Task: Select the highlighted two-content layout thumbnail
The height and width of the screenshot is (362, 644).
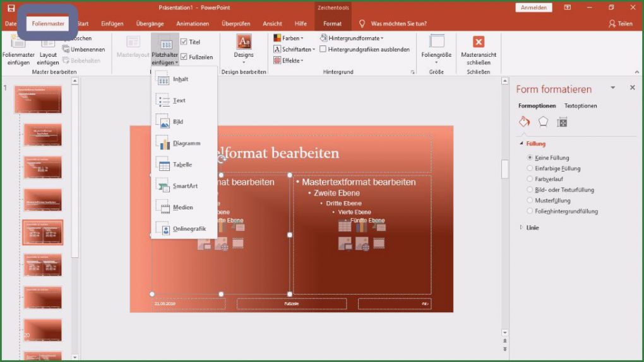Action: pos(43,232)
